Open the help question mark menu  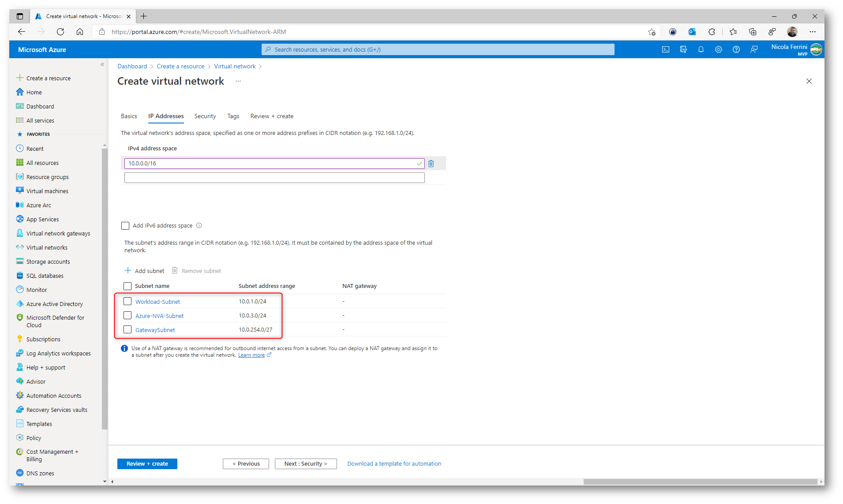click(x=736, y=50)
